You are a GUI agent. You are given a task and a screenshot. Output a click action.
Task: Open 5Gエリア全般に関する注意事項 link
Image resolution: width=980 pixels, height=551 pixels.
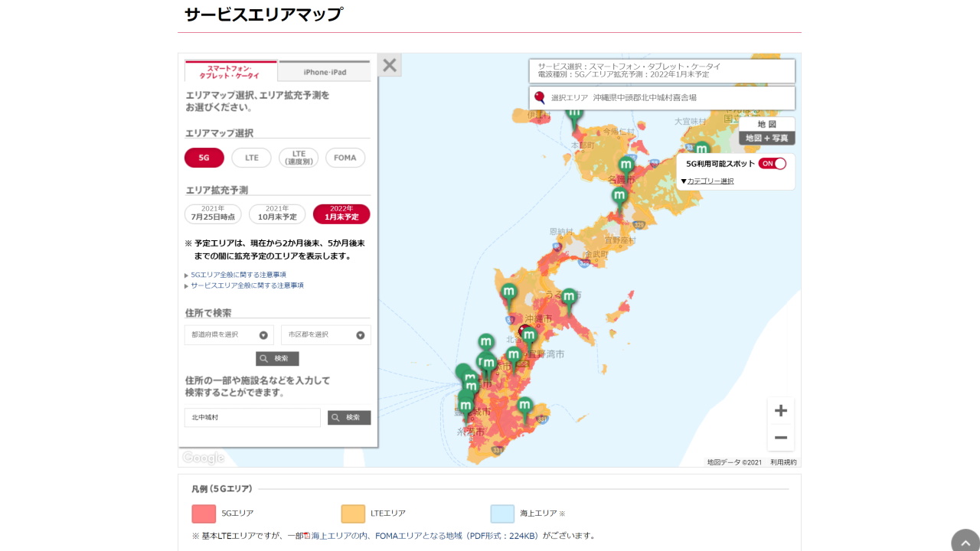[x=237, y=274]
